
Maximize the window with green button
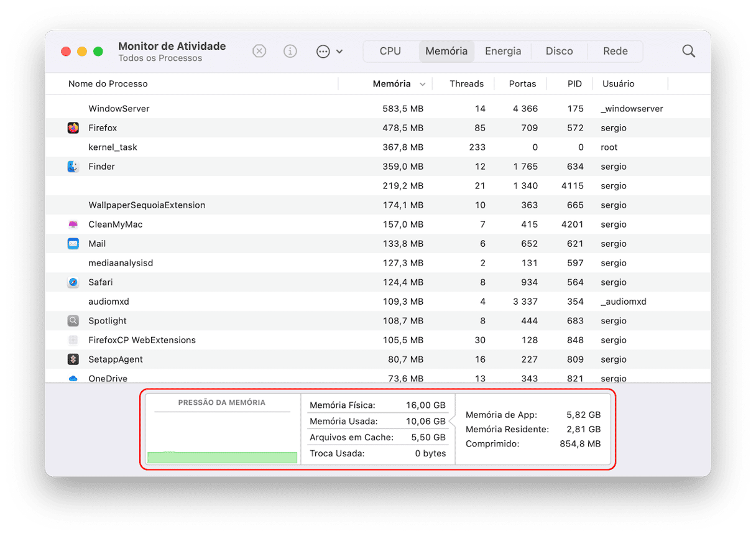(x=98, y=52)
